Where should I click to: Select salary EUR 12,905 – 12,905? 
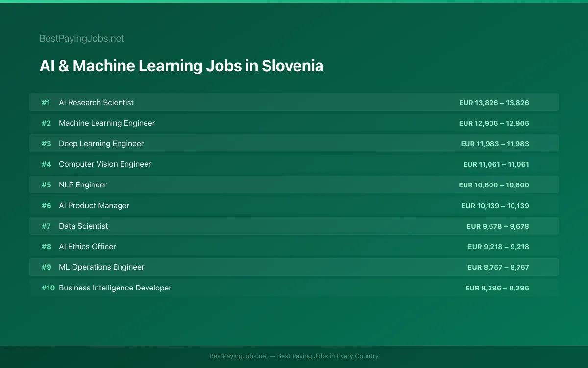tap(494, 123)
